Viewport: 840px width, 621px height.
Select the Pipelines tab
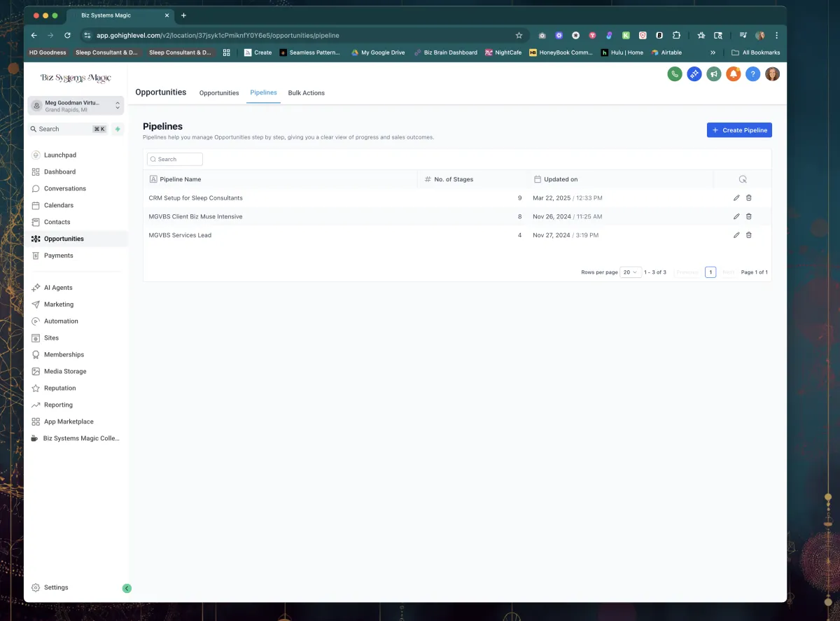click(x=263, y=92)
